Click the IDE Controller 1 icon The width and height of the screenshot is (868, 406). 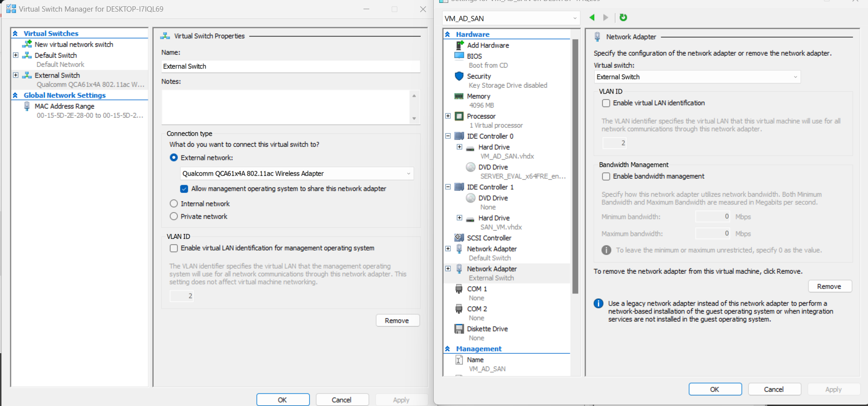pyautogui.click(x=459, y=187)
